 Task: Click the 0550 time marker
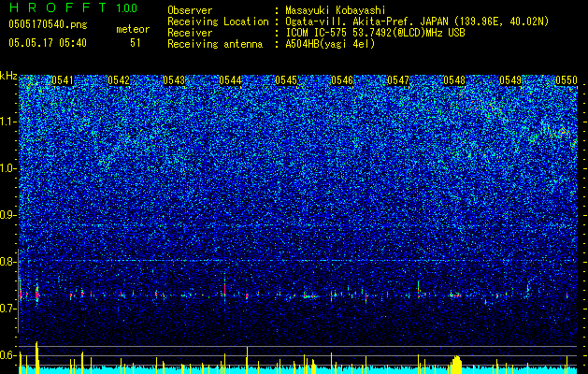tap(566, 80)
